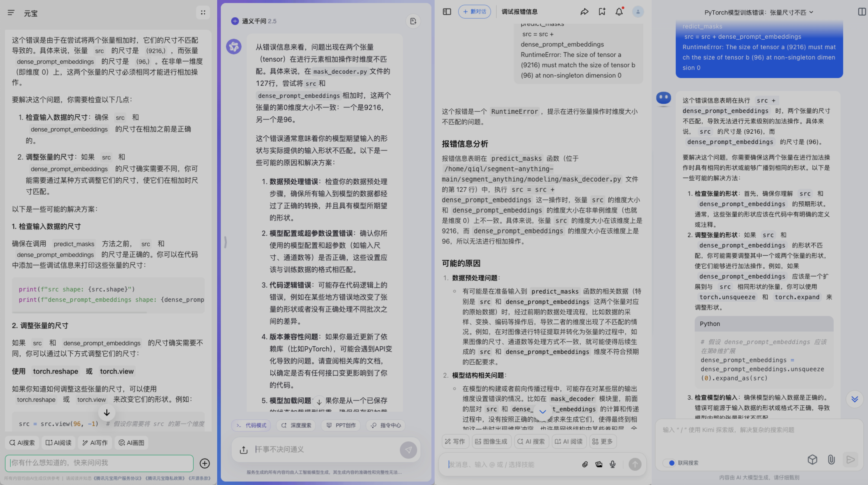Click the up-arrow send button beside the microphone
The width and height of the screenshot is (868, 485).
click(x=635, y=465)
